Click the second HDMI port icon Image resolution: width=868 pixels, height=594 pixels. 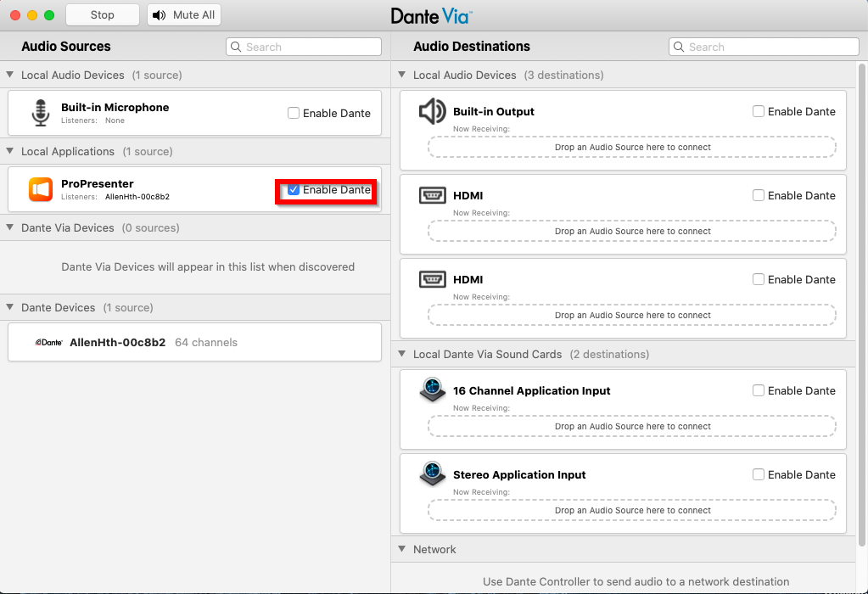click(x=433, y=279)
